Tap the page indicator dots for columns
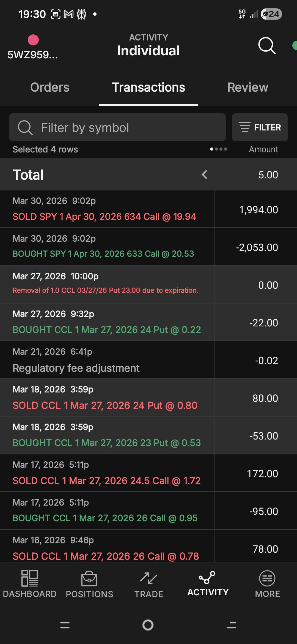The height and width of the screenshot is (644, 297). coord(219,149)
